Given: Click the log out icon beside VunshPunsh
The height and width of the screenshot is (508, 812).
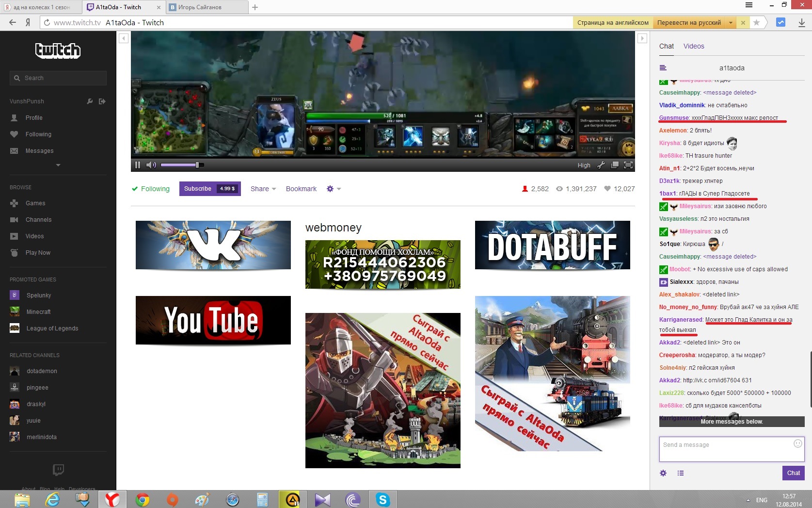Looking at the screenshot, I should tap(102, 101).
